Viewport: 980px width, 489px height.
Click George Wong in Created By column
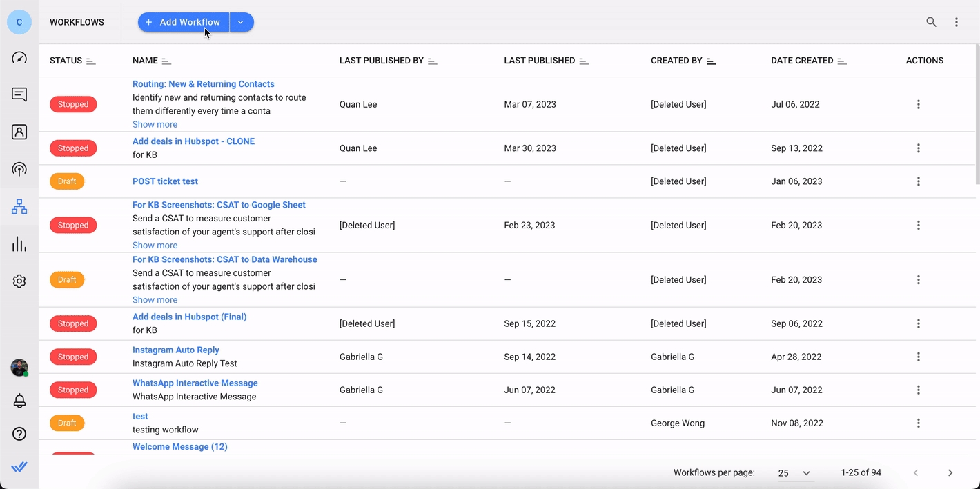(678, 423)
